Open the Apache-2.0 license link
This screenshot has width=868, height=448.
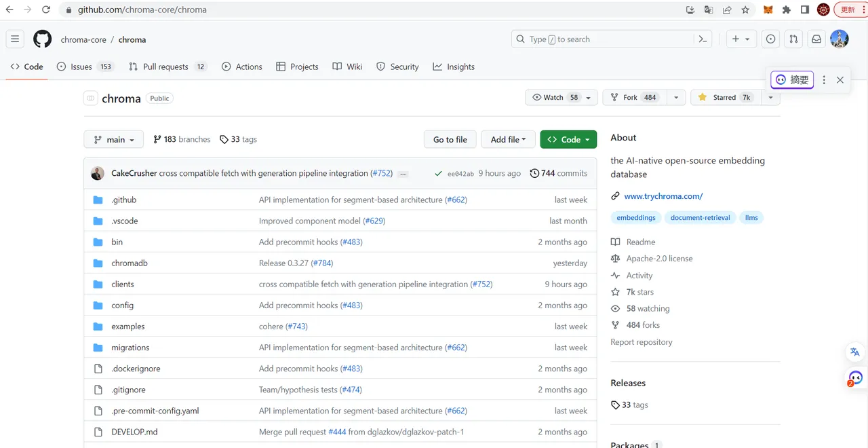[x=652, y=259]
